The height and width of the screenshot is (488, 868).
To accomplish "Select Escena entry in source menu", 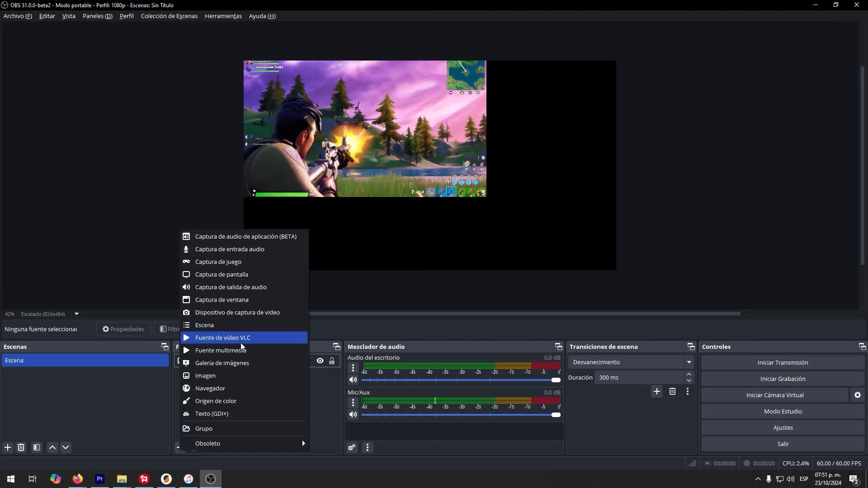I will tap(244, 325).
